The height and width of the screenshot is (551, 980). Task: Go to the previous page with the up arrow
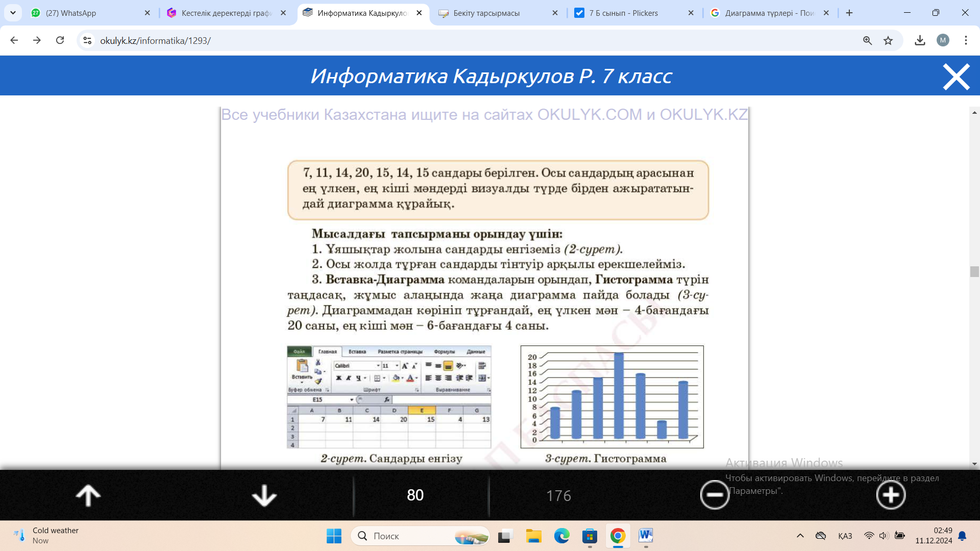[x=88, y=495]
